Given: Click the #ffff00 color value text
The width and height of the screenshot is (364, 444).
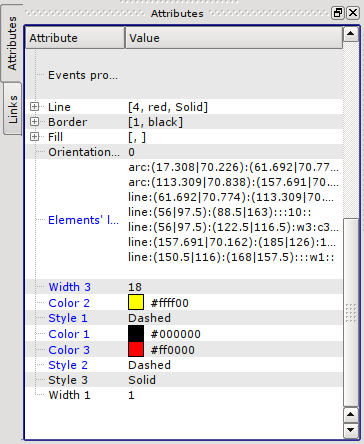Looking at the screenshot, I should click(170, 303).
